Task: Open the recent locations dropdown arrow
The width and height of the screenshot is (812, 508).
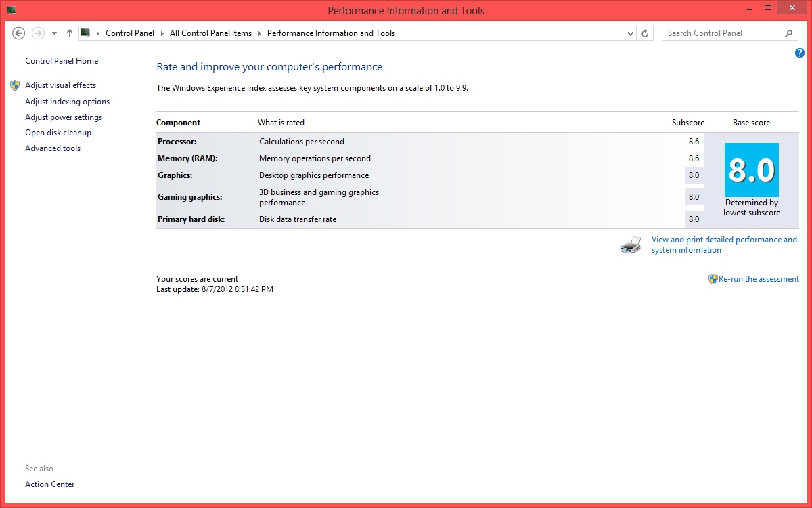Action: coord(55,33)
